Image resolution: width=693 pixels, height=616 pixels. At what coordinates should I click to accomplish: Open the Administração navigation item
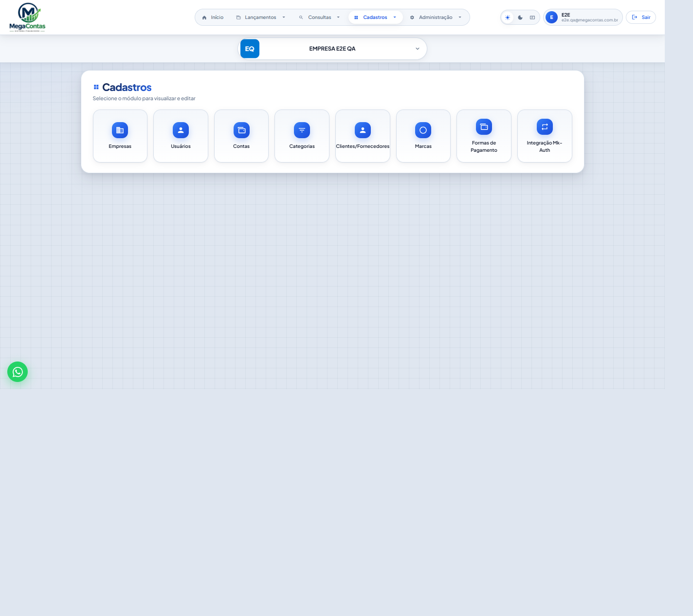tap(431, 18)
